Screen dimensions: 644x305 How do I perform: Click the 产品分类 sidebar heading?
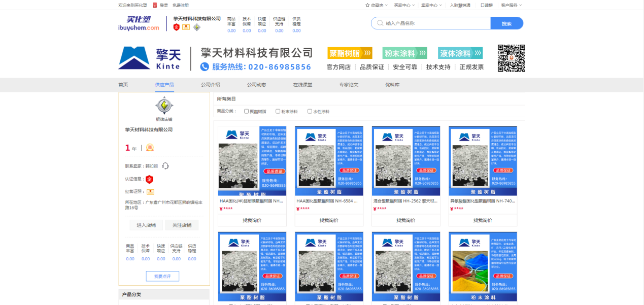(x=131, y=294)
